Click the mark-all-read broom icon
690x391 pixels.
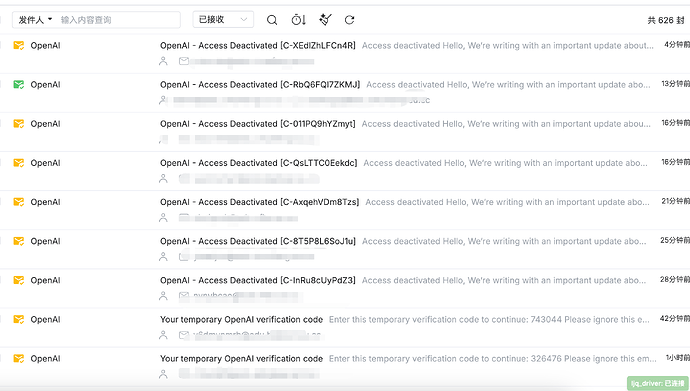tap(325, 19)
